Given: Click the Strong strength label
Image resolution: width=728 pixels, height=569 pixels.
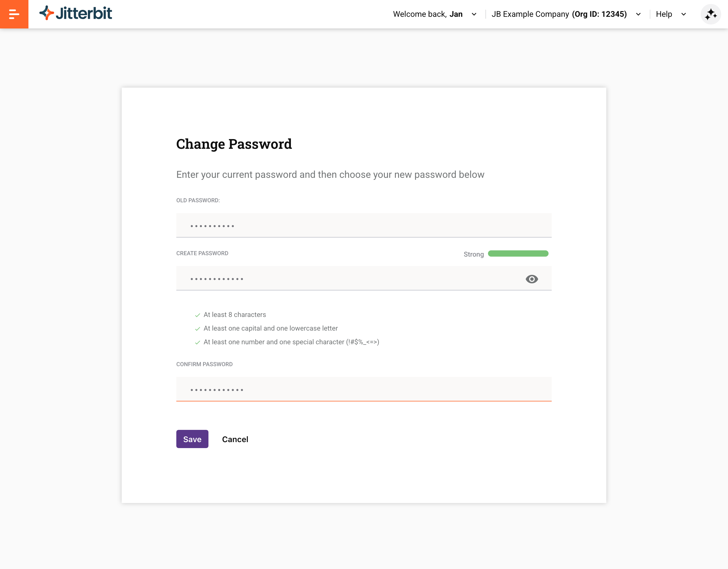Looking at the screenshot, I should coord(473,254).
